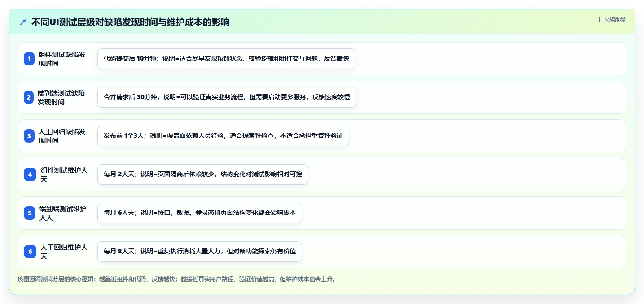
Task: Click the 端到端测试维护人天 label
Action: point(63,213)
